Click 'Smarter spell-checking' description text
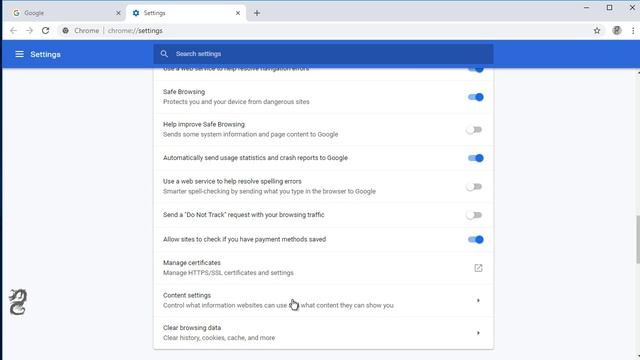The image size is (640, 360). [269, 191]
